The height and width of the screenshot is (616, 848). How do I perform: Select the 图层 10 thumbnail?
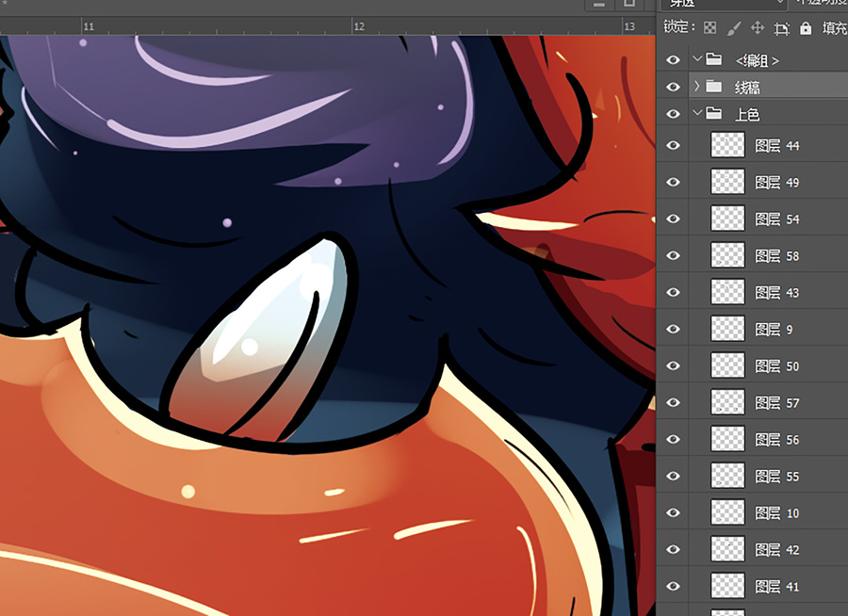[x=727, y=512]
